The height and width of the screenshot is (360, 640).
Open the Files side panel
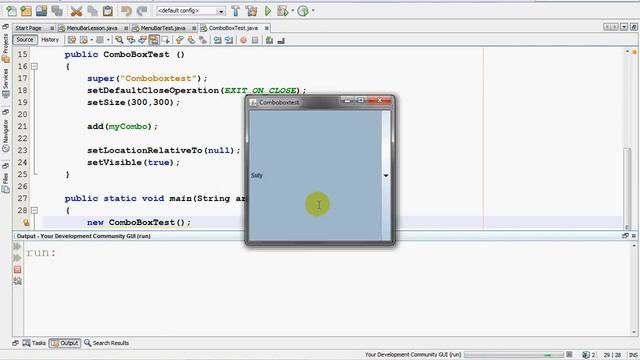coord(5,183)
